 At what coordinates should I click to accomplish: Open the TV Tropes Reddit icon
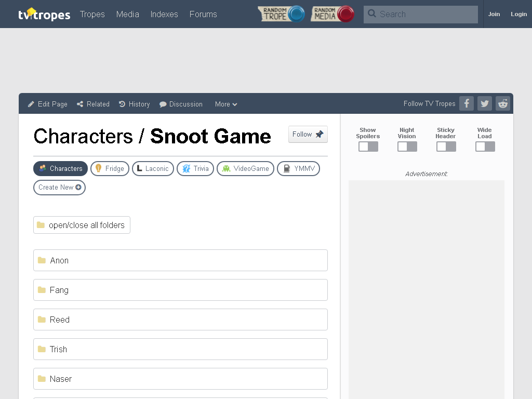point(503,103)
